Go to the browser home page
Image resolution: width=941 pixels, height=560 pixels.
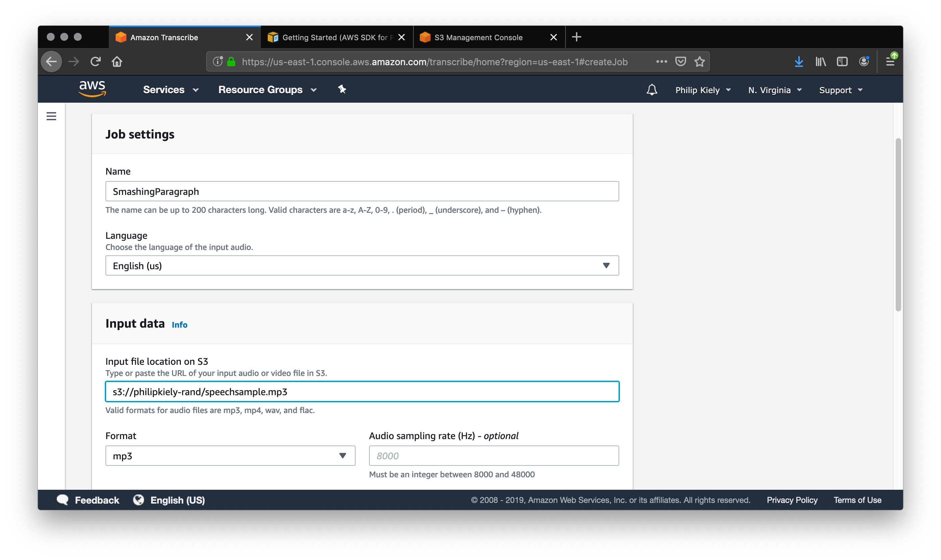pos(117,61)
